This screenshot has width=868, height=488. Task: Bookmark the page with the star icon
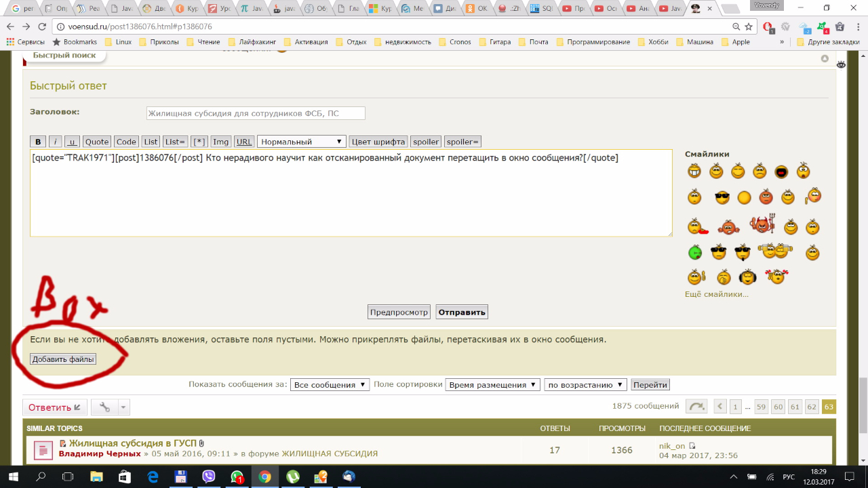point(749,26)
